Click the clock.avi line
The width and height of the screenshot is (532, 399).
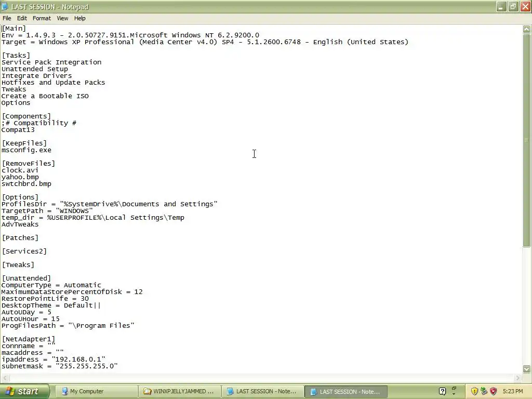pyautogui.click(x=20, y=170)
